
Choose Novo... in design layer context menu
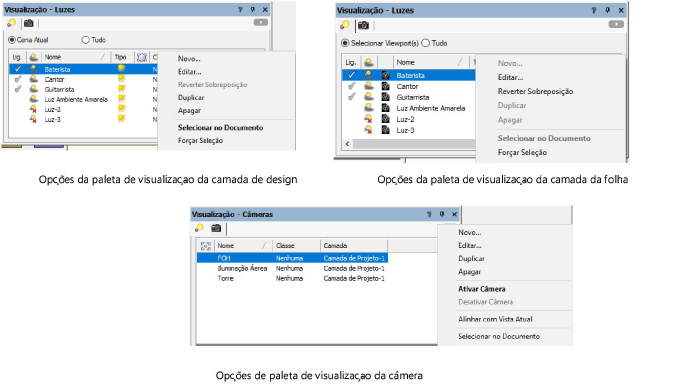[x=189, y=59]
